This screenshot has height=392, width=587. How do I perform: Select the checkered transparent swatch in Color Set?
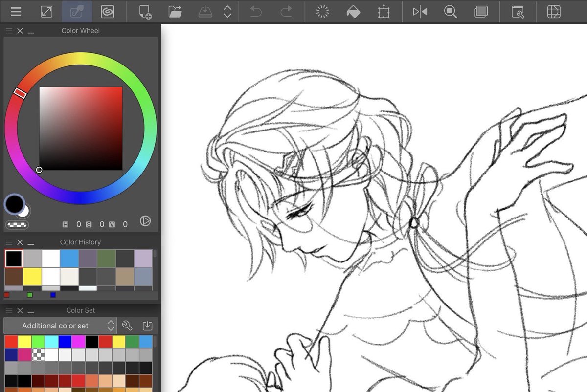(38, 354)
